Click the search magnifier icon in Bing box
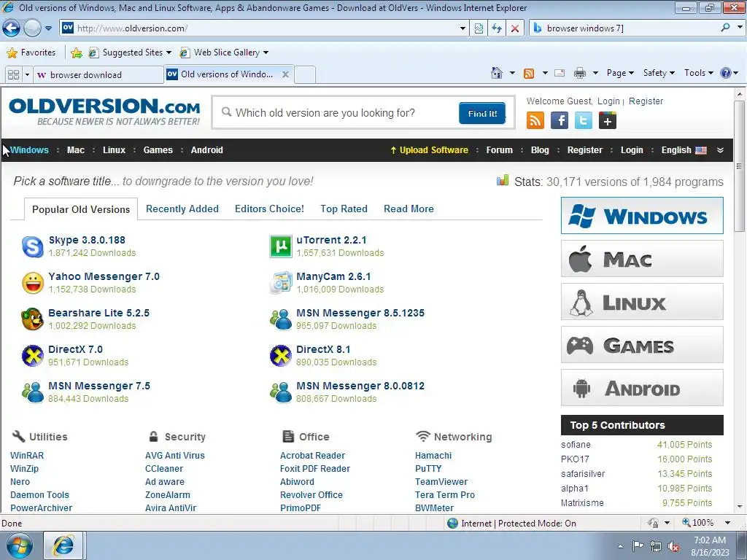The height and width of the screenshot is (560, 747). pos(725,28)
